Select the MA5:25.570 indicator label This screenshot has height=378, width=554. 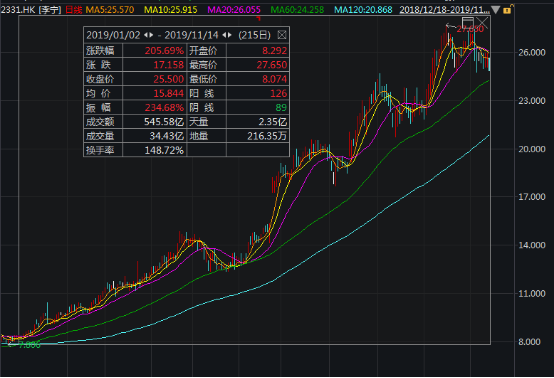point(110,10)
